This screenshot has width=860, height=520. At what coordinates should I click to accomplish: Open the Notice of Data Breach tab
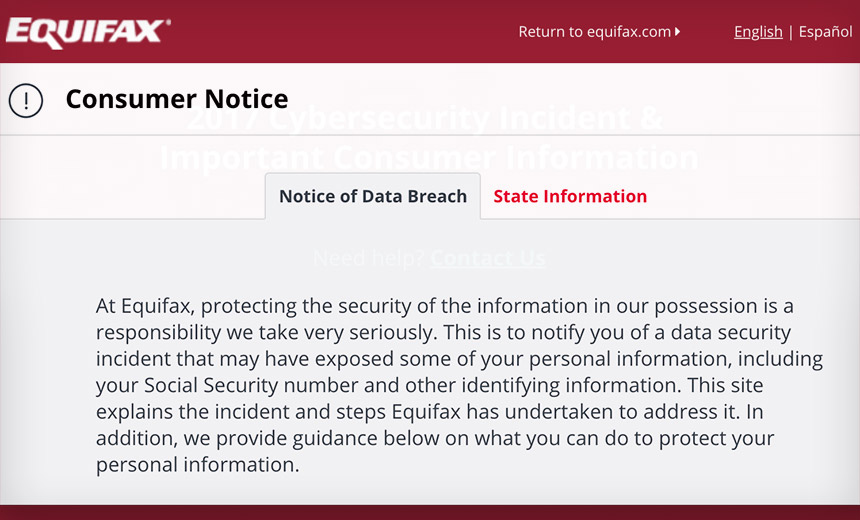372,196
